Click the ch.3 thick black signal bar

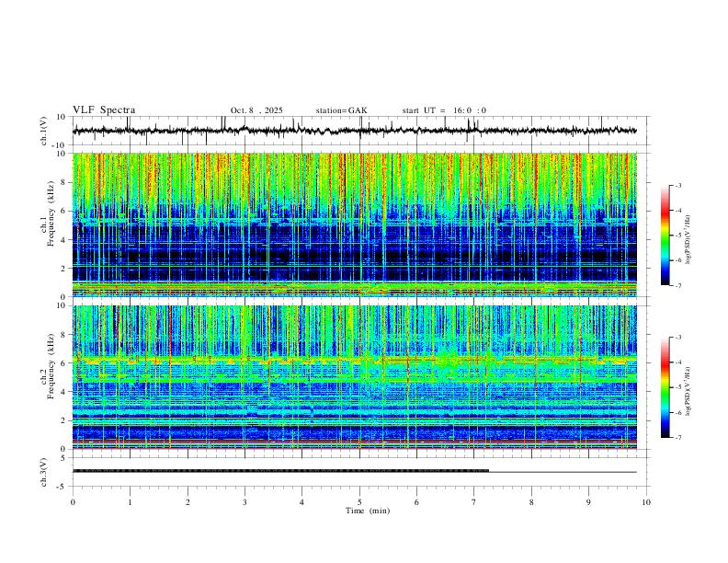click(x=281, y=471)
